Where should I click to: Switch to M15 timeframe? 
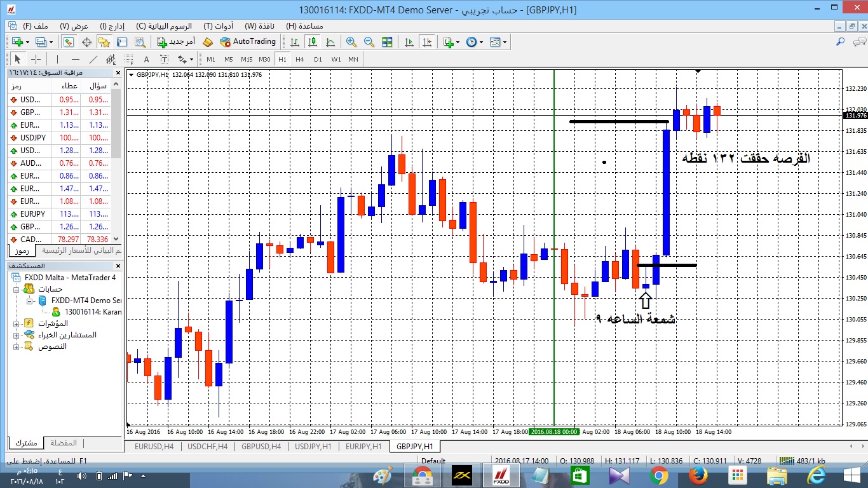[247, 59]
